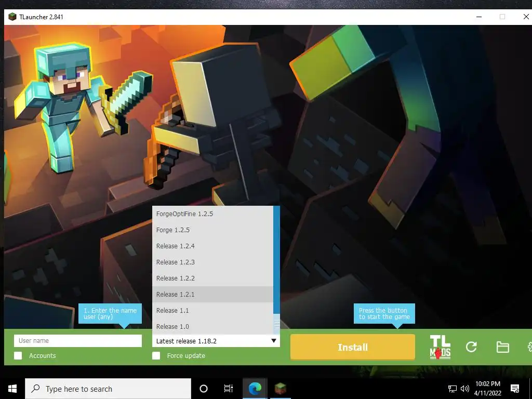Collapse the version dropdown arrow
The height and width of the screenshot is (399, 532).
point(273,341)
